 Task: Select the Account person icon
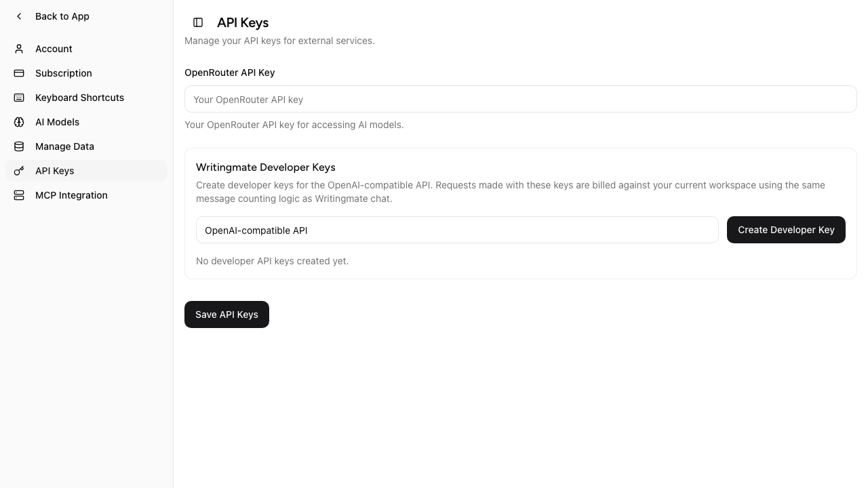coord(18,49)
